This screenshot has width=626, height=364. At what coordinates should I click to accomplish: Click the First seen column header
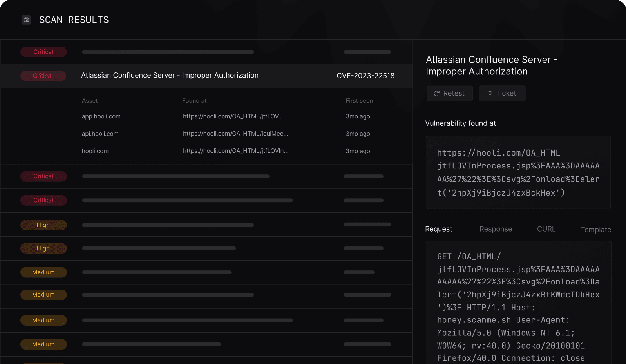click(359, 101)
